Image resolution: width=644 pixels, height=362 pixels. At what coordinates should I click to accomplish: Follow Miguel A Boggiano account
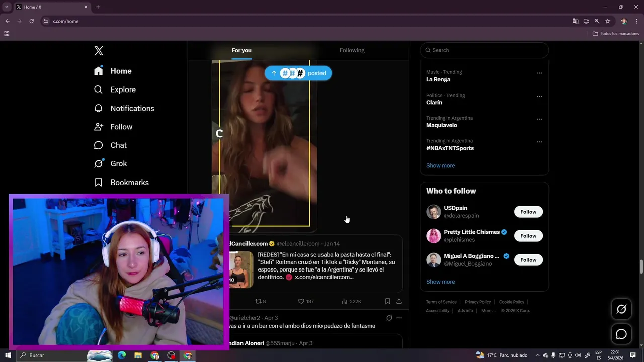coord(528,260)
